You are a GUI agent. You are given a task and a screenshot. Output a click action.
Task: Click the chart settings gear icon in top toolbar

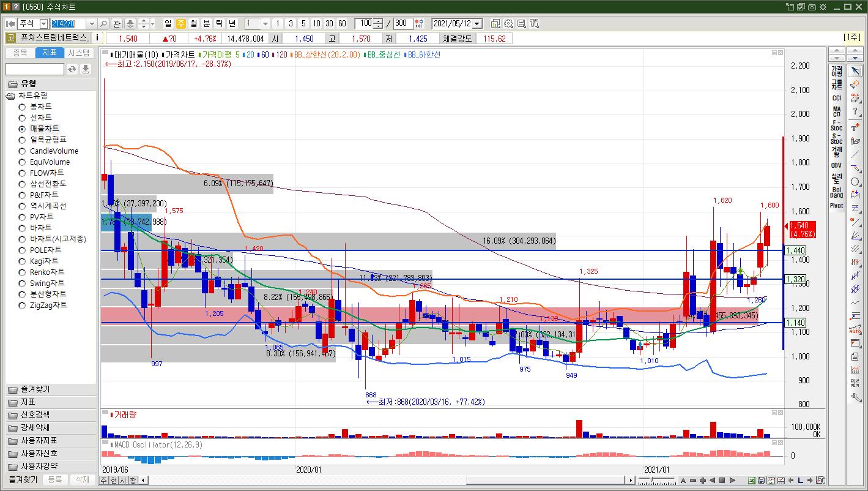508,23
